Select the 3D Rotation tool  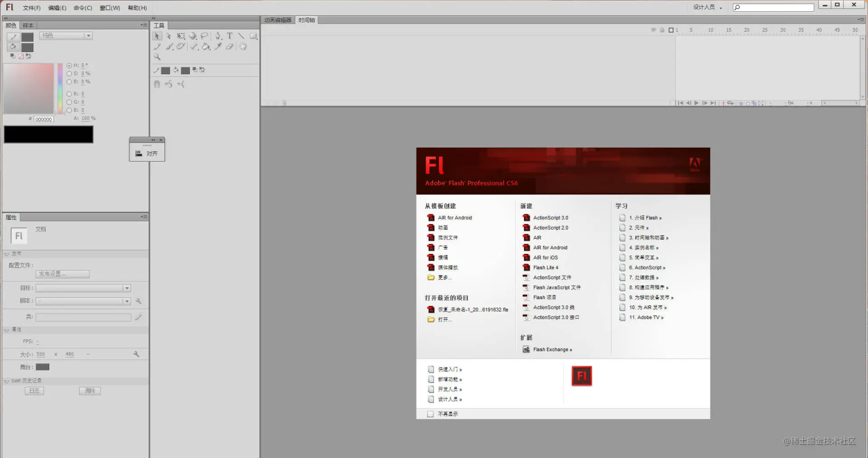[x=193, y=36]
